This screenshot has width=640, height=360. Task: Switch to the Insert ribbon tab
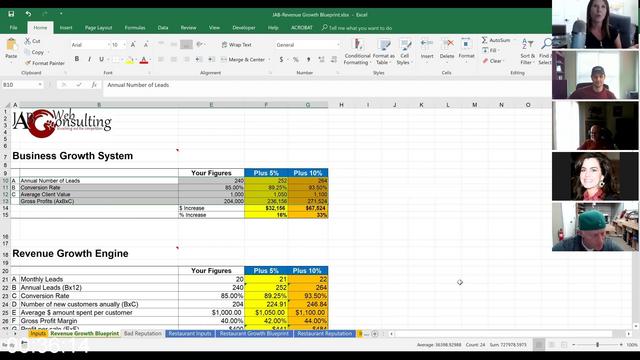[66, 28]
